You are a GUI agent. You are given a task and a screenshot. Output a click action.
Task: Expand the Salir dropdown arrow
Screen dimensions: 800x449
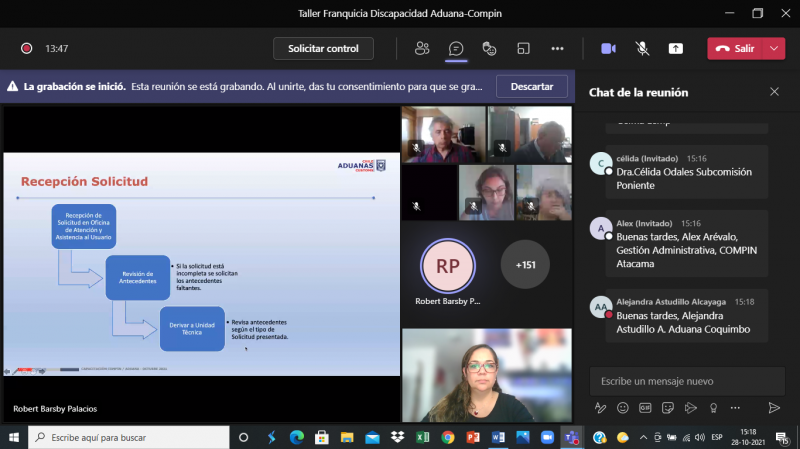point(774,48)
